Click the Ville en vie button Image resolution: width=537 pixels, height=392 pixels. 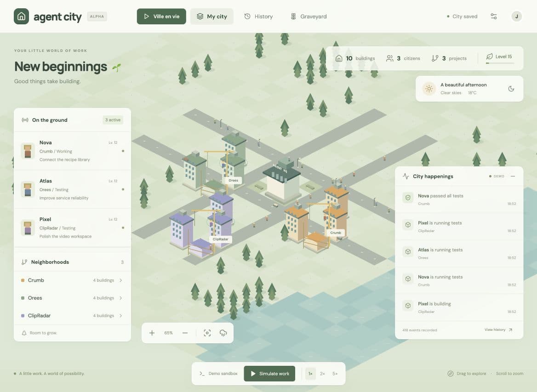pyautogui.click(x=161, y=17)
